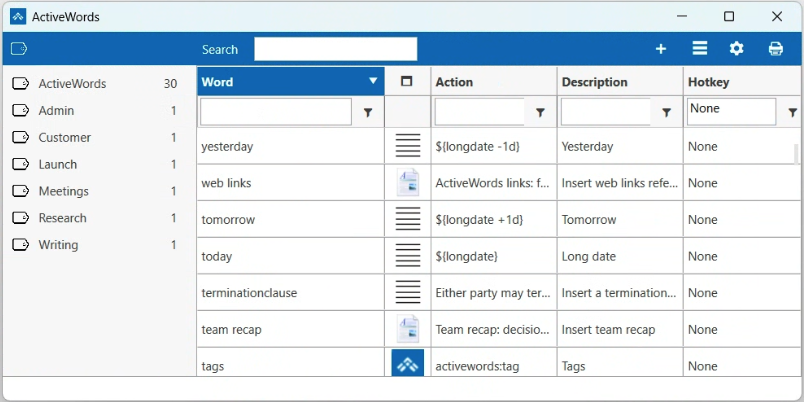
Task: Click the tag icon beside Research
Action: (x=21, y=218)
